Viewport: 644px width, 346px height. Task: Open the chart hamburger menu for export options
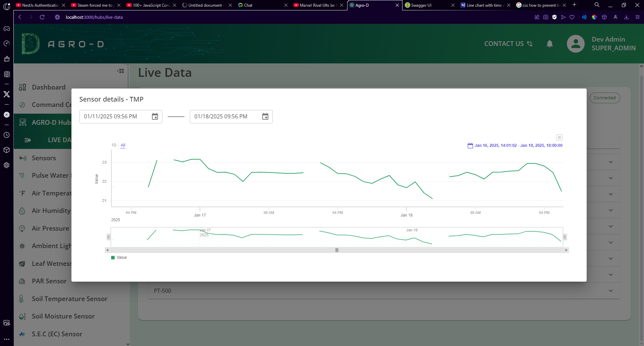(559, 137)
